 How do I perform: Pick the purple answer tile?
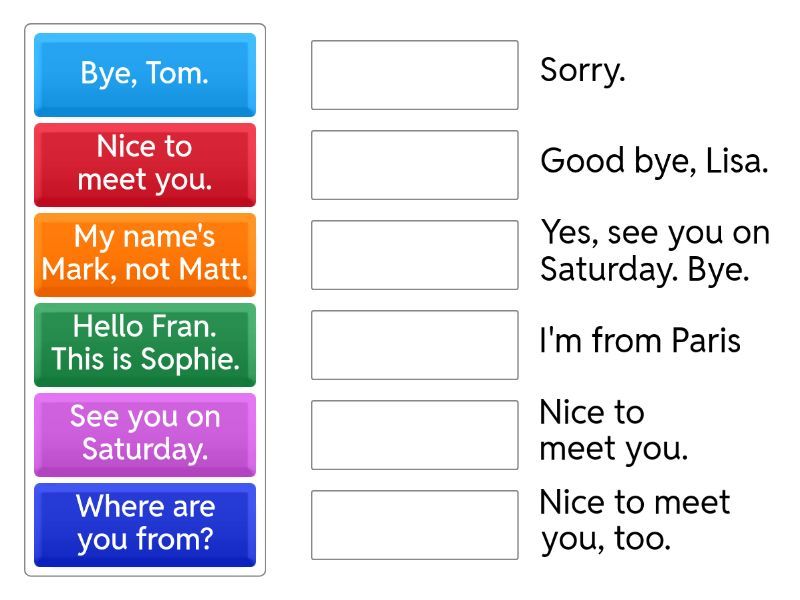coord(145,434)
